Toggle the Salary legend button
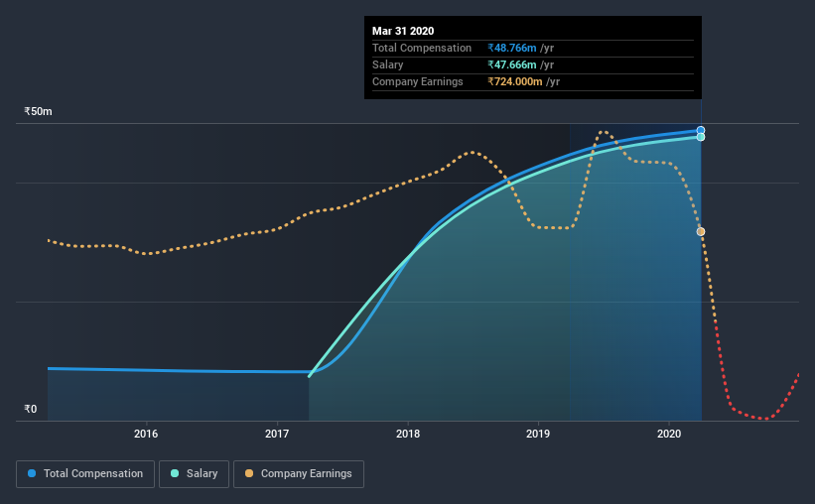 tap(194, 474)
